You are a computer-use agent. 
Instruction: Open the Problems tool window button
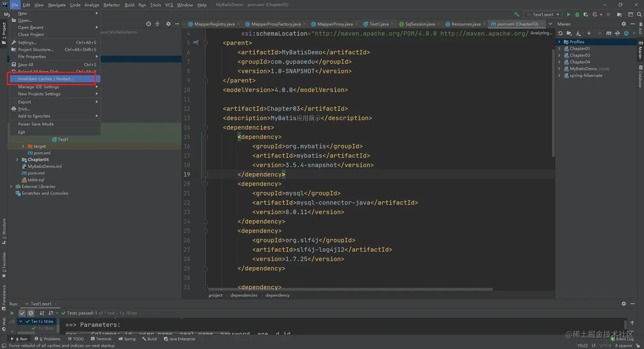coord(47,339)
